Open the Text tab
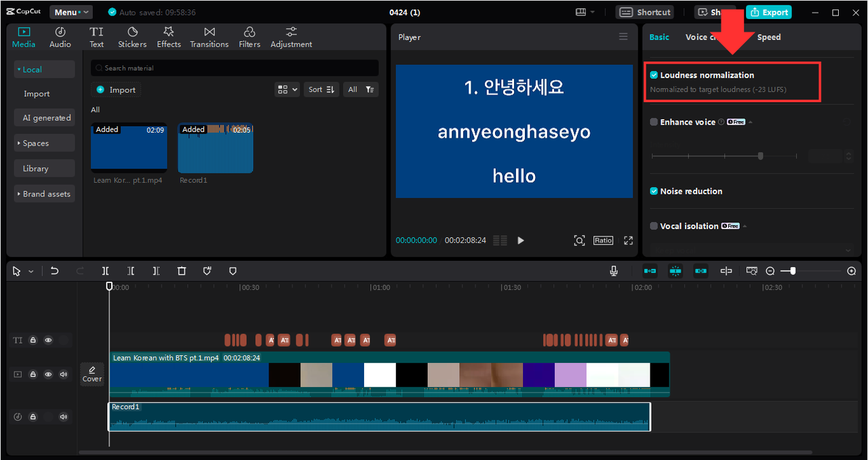868x460 pixels. (97, 37)
